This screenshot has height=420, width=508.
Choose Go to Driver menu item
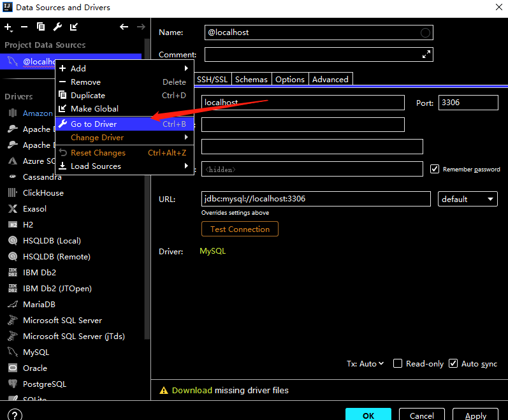tap(125, 124)
